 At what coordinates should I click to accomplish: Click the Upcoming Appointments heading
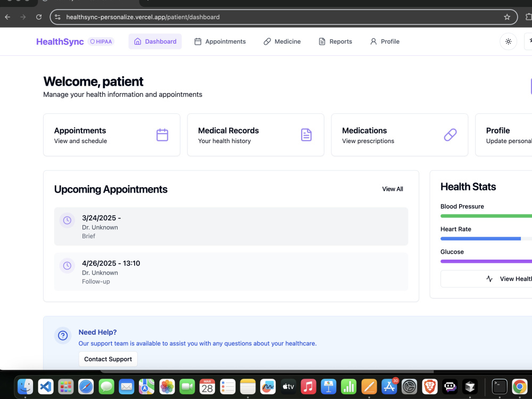pos(111,189)
